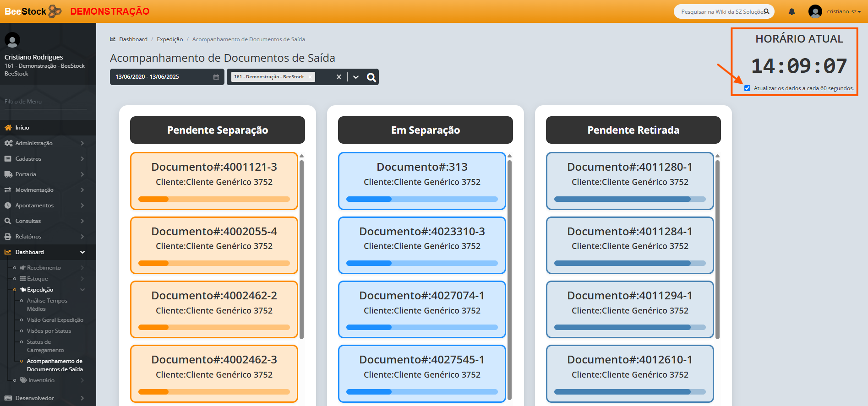
Task: Click the Filtro de Menu input field
Action: point(46,102)
